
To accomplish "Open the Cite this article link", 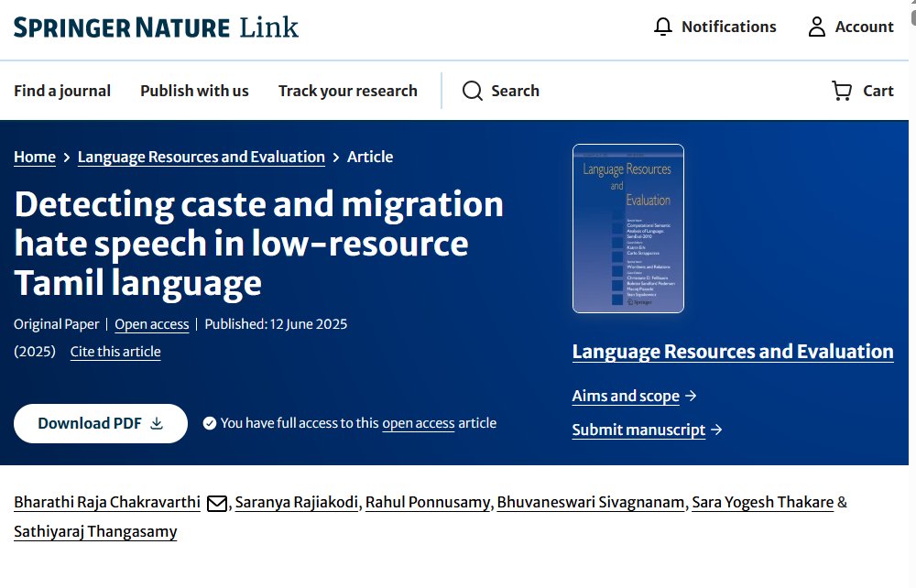I will pyautogui.click(x=115, y=352).
